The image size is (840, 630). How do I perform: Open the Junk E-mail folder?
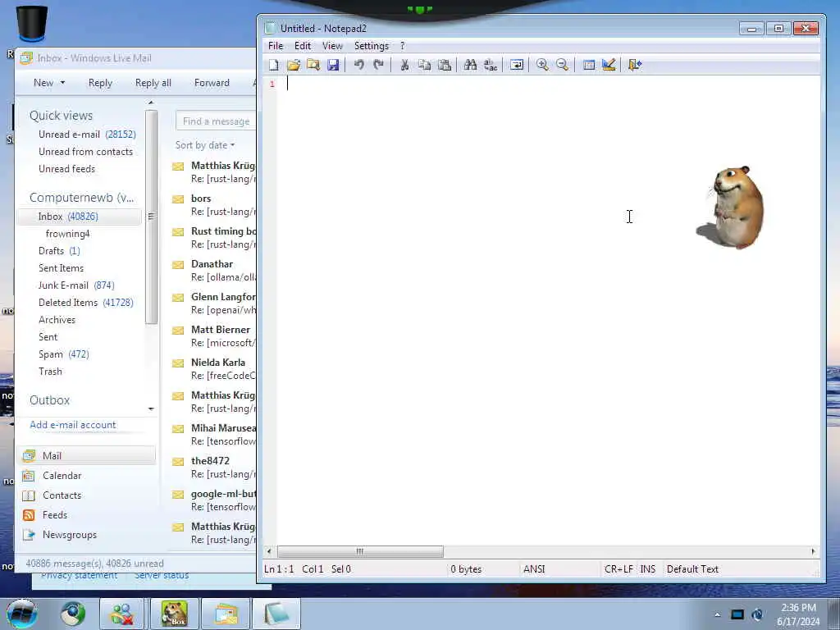[x=76, y=285]
